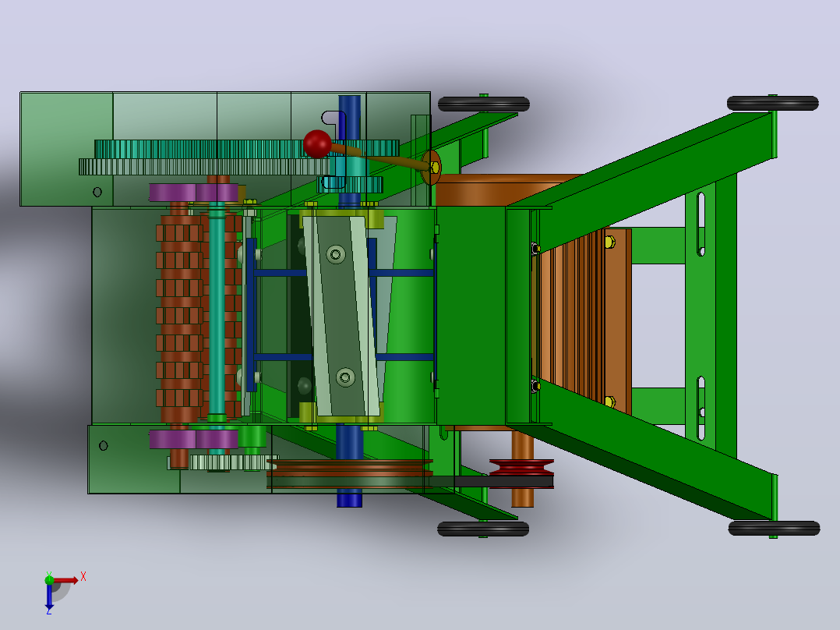Click the blue Z axis arrow of the triad
840x630 pixels.
(49, 596)
